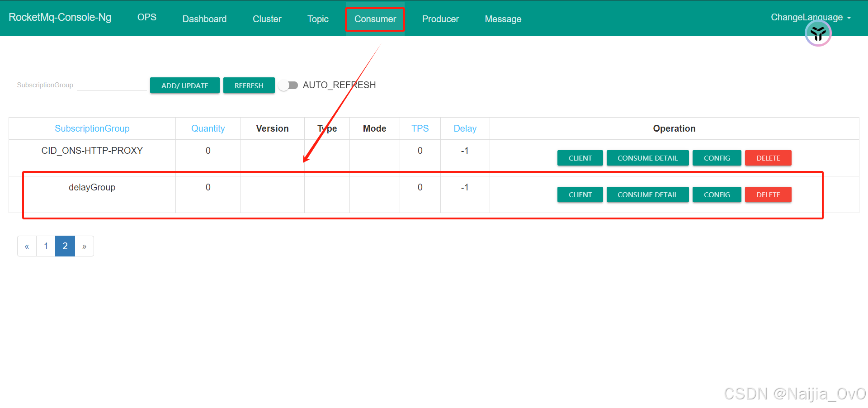
Task: Open CONFIG for CID_ONS-HTTP-PROXY
Action: click(717, 158)
